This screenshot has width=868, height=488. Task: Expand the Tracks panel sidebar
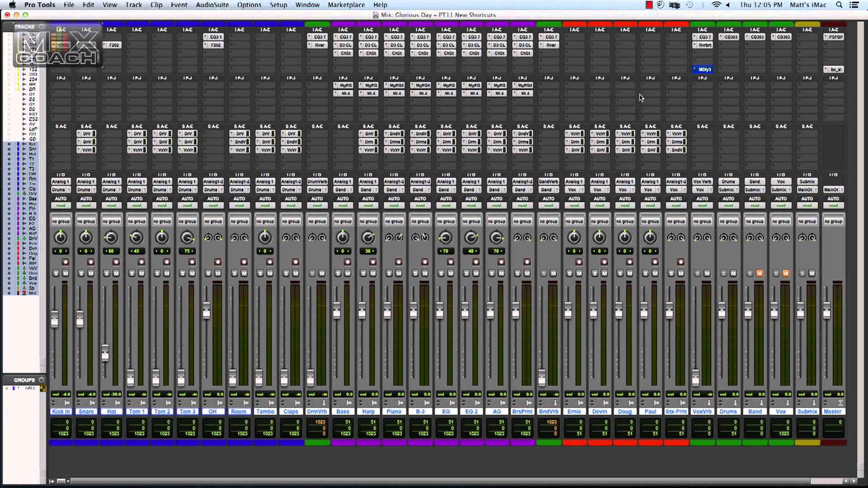(x=41, y=26)
